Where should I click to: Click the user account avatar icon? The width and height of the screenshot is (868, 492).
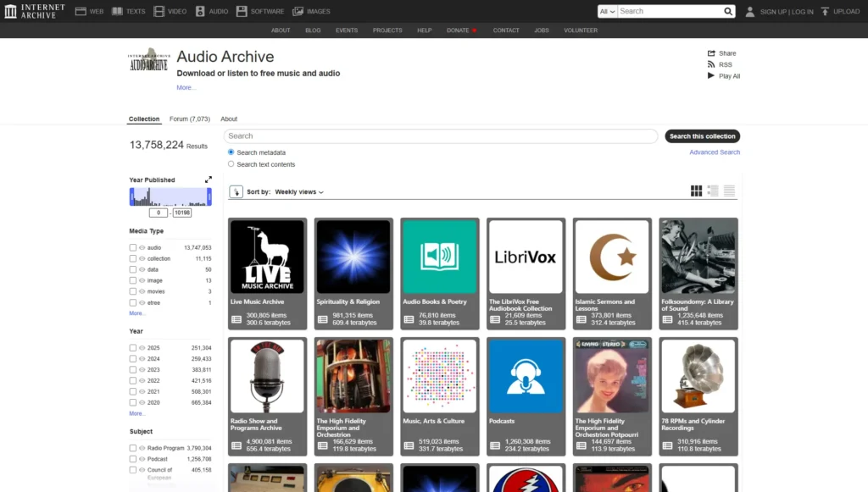point(749,11)
